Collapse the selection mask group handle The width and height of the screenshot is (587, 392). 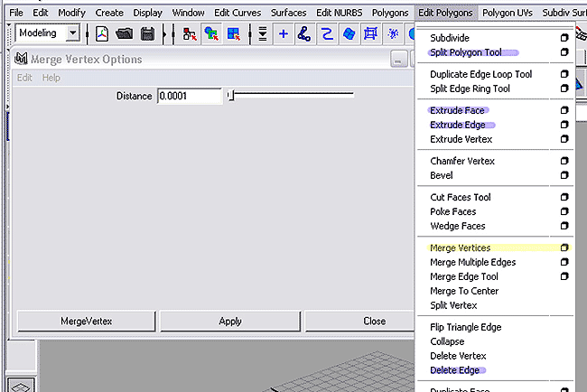coord(250,34)
